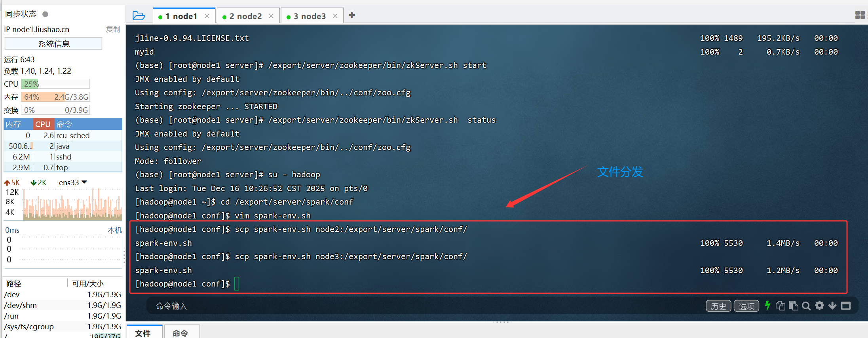Close the node2 tab
This screenshot has width=868, height=338.
tap(271, 16)
